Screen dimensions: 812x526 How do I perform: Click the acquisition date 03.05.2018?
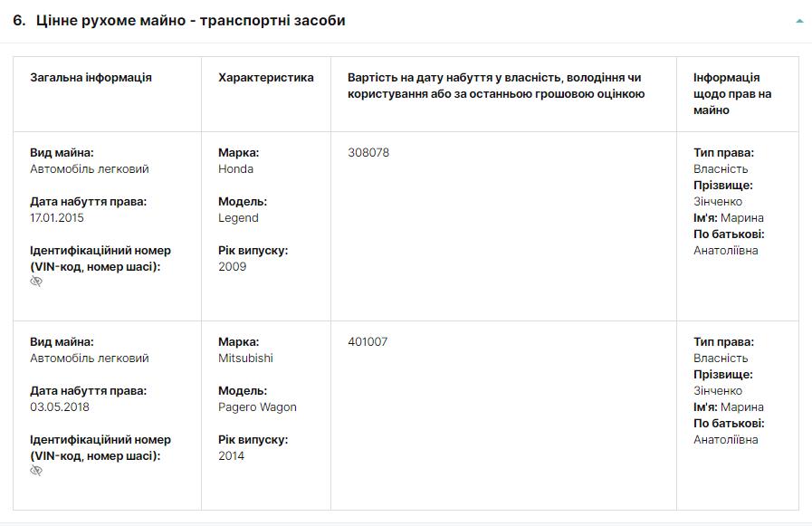point(59,407)
